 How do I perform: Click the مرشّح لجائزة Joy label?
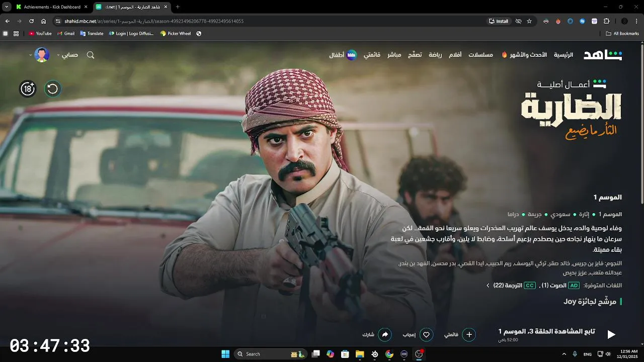click(590, 302)
